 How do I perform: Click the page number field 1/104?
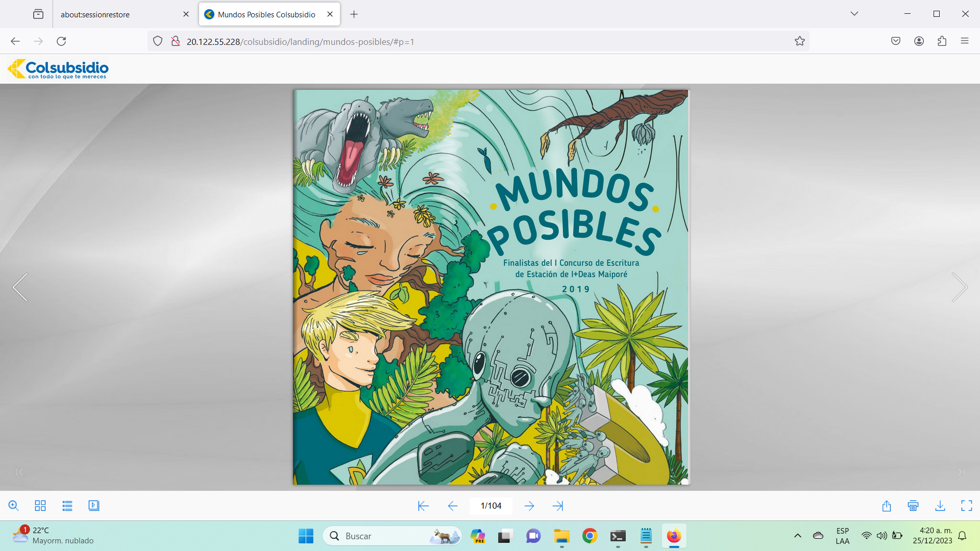click(491, 506)
